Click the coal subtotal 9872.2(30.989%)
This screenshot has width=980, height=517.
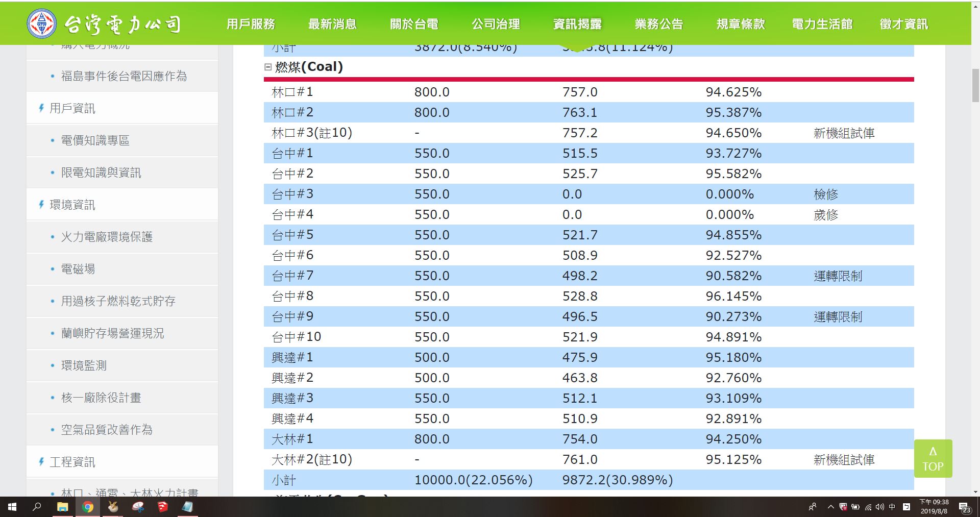click(618, 480)
